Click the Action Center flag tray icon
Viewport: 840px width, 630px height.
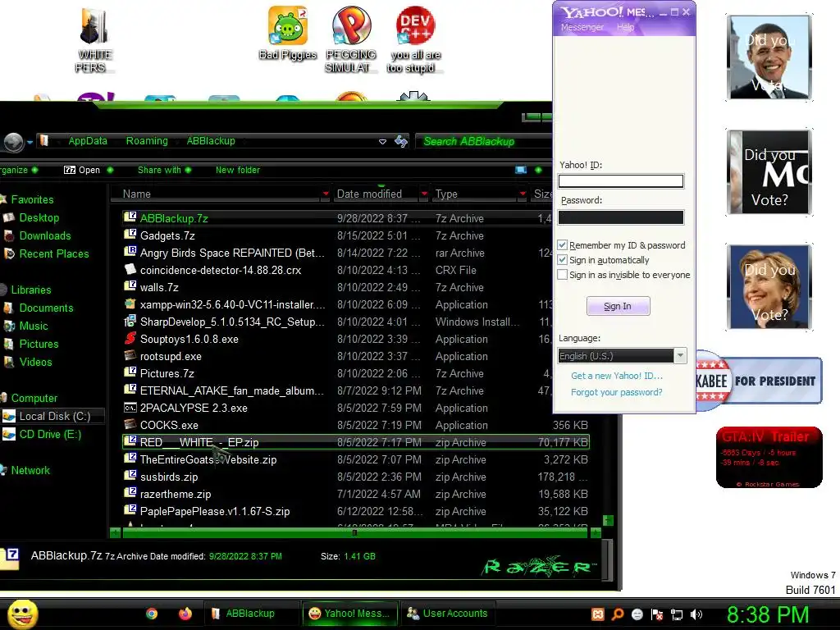pyautogui.click(x=657, y=614)
